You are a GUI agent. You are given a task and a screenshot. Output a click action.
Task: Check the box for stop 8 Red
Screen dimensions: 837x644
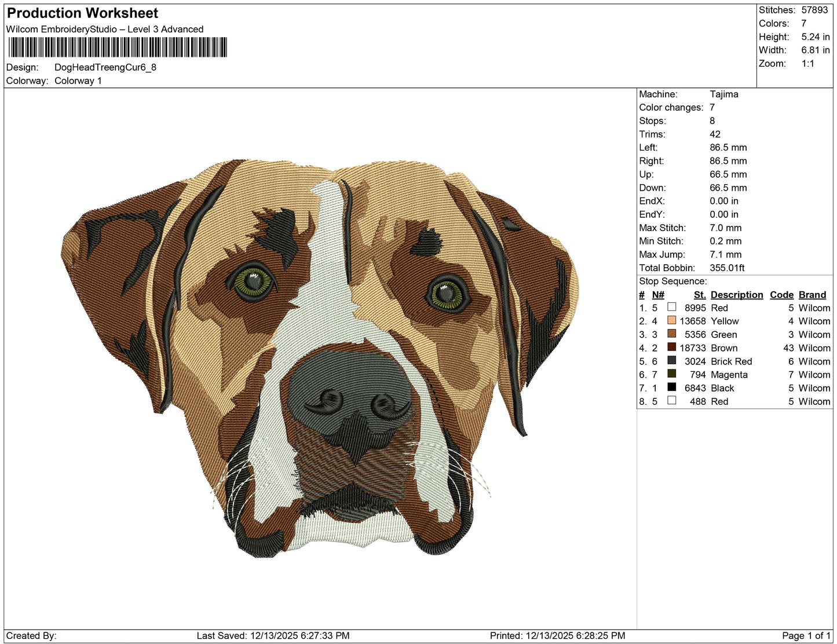(672, 401)
